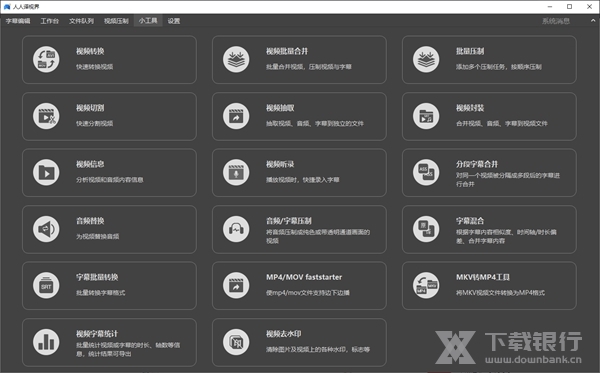The image size is (600, 373).
Task: Select the 视频切割 scissors icon
Action: [x=46, y=116]
